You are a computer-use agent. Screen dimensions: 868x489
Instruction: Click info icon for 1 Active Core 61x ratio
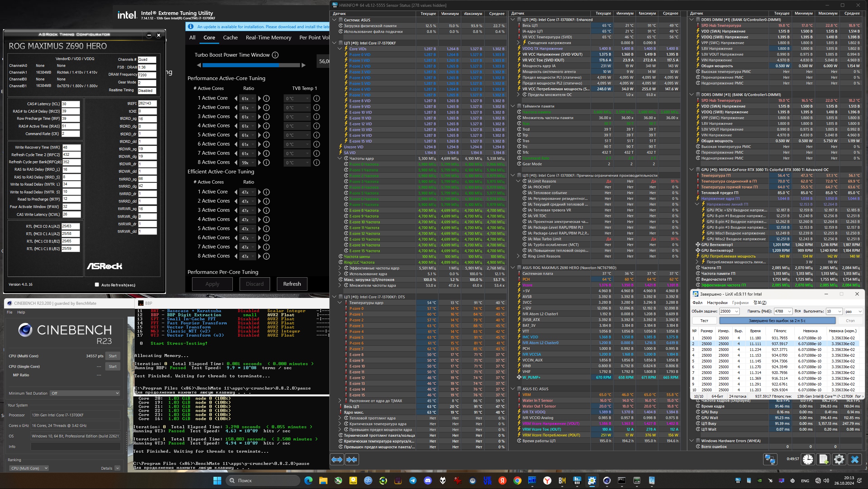tap(267, 98)
